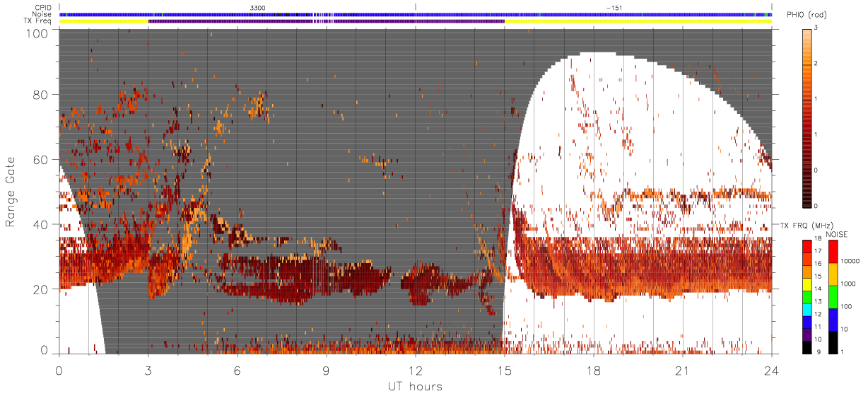This screenshot has width=868, height=401.
Task: Click the 11 label in TX FRQ legend
Action: tap(818, 327)
